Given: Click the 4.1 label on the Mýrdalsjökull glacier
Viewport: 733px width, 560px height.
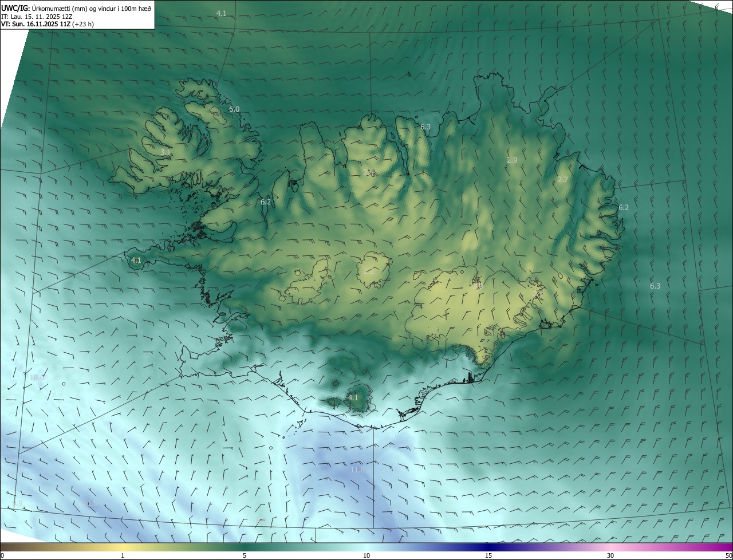Looking at the screenshot, I should coord(353,397).
